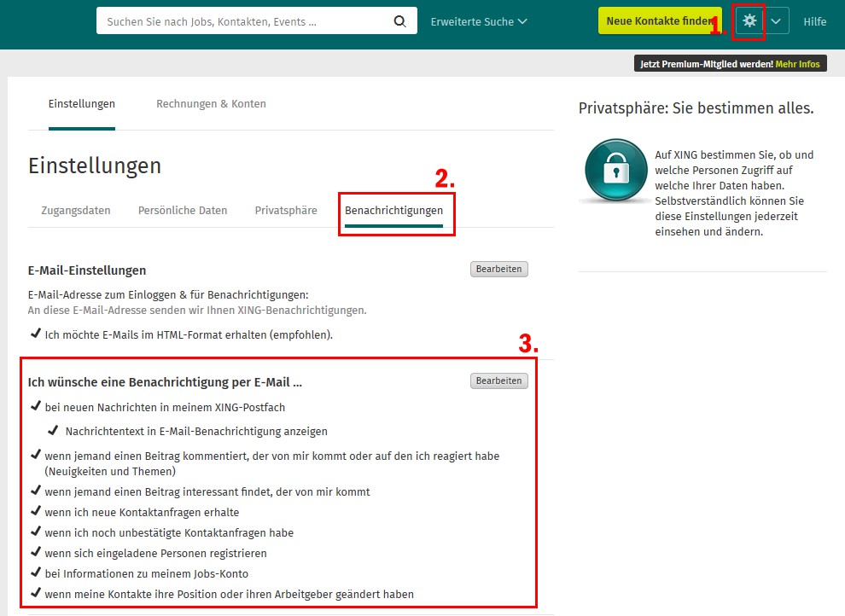Select the Benachrichtigungen tab

393,211
